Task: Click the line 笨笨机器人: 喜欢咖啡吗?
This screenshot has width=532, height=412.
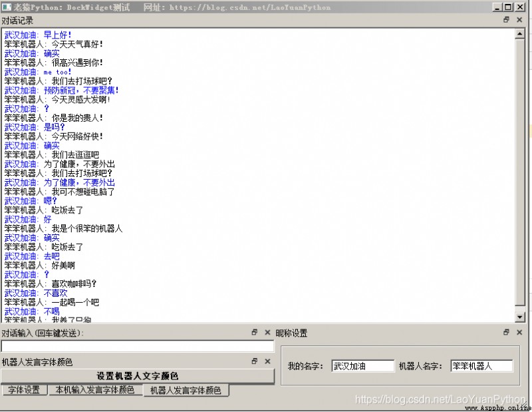Action: pyautogui.click(x=51, y=284)
